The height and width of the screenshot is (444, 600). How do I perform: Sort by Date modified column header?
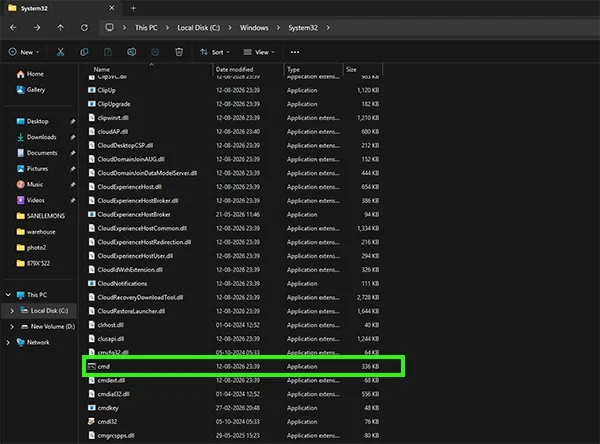234,69
